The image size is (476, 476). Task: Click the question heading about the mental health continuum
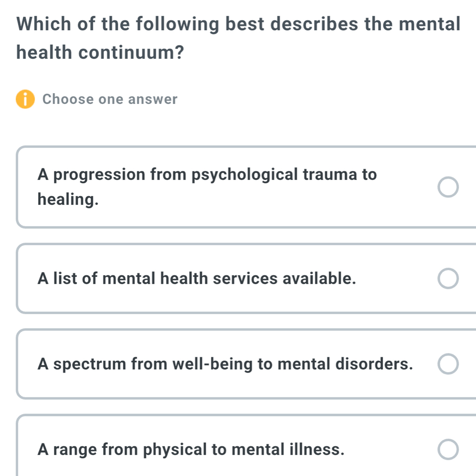(238, 23)
